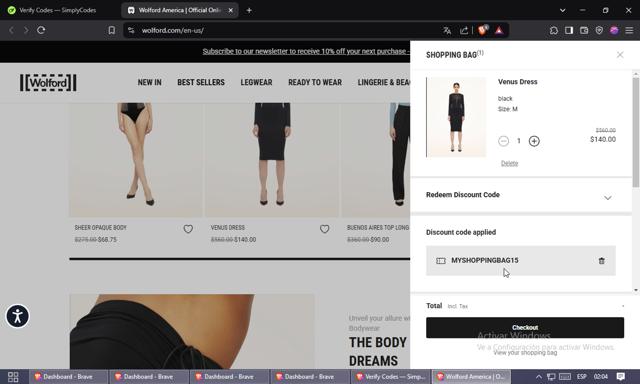Open the notification center icon
640x384 pixels.
click(621, 377)
